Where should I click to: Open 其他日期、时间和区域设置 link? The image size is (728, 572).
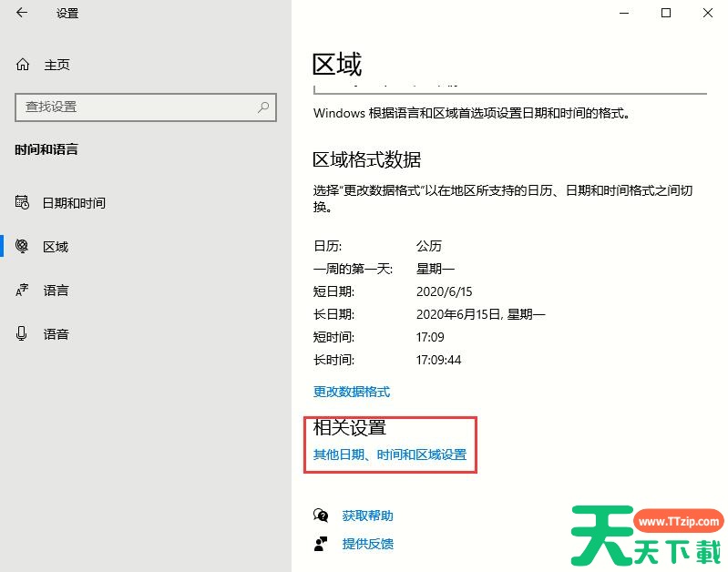click(390, 455)
